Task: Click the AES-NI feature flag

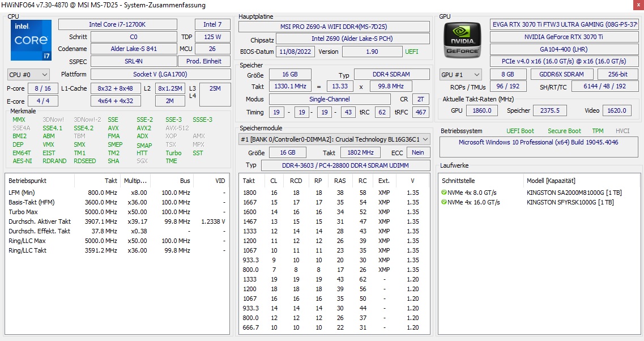Action: tap(22, 161)
